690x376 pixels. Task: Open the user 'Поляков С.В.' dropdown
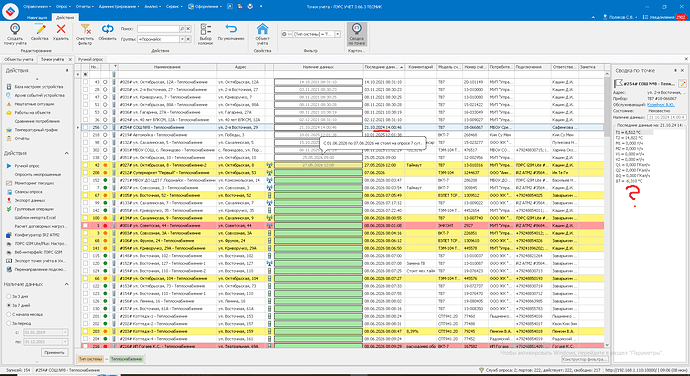pos(620,17)
